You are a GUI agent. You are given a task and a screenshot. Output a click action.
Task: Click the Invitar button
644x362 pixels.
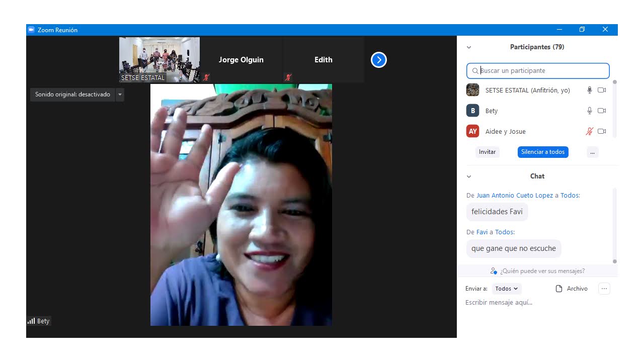point(487,152)
